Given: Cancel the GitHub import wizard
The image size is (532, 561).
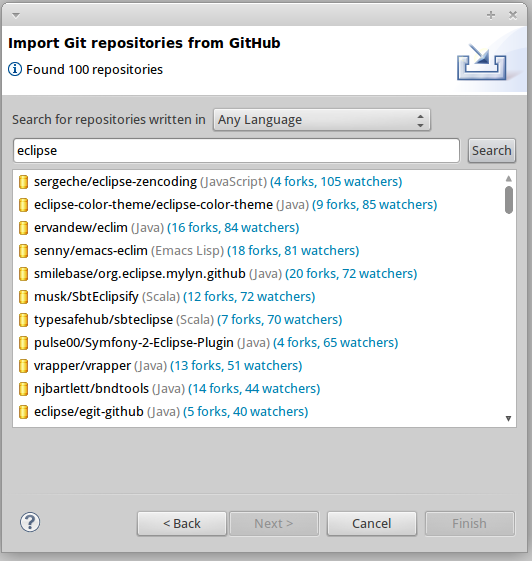Looking at the screenshot, I should click(x=372, y=523).
